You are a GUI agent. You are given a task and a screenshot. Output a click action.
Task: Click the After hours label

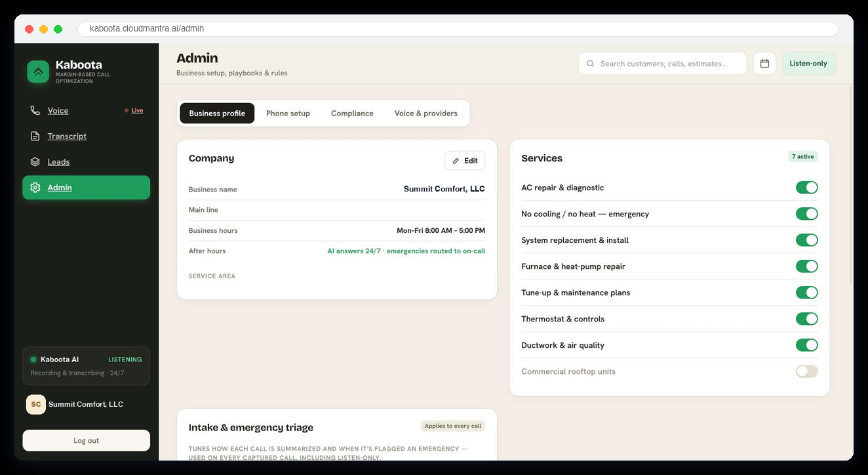(x=207, y=251)
